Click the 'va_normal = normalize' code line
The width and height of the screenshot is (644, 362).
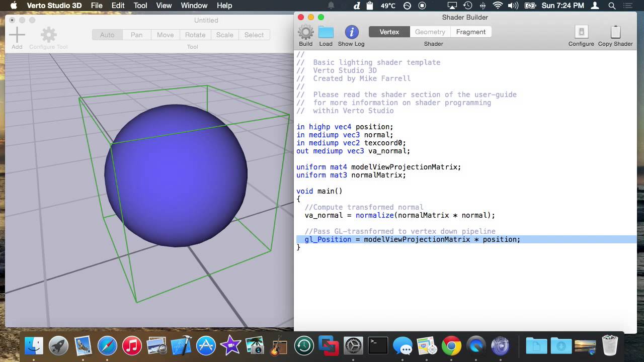pyautogui.click(x=400, y=215)
